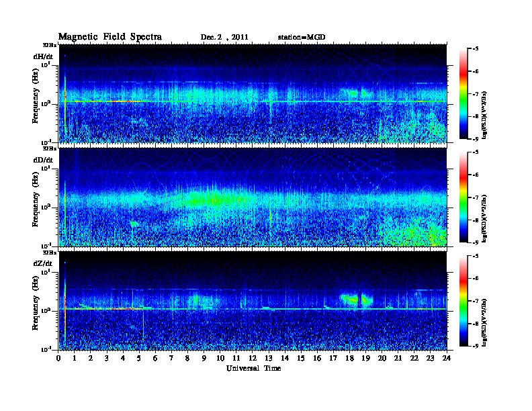
Task: Click the "Universal Time" axis title
Action: [x=253, y=368]
